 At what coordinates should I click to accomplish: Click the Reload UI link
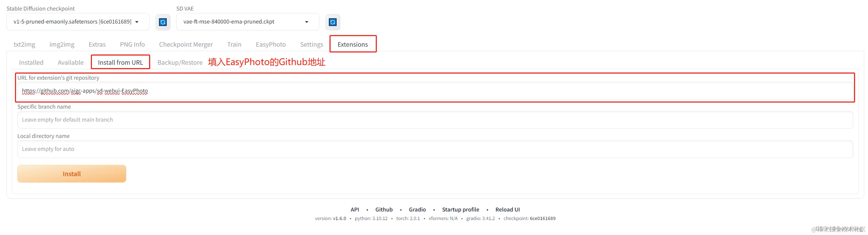click(508, 209)
